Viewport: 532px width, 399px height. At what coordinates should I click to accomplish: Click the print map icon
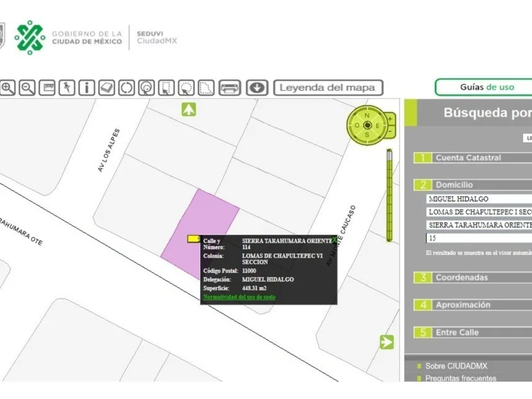[x=229, y=88]
